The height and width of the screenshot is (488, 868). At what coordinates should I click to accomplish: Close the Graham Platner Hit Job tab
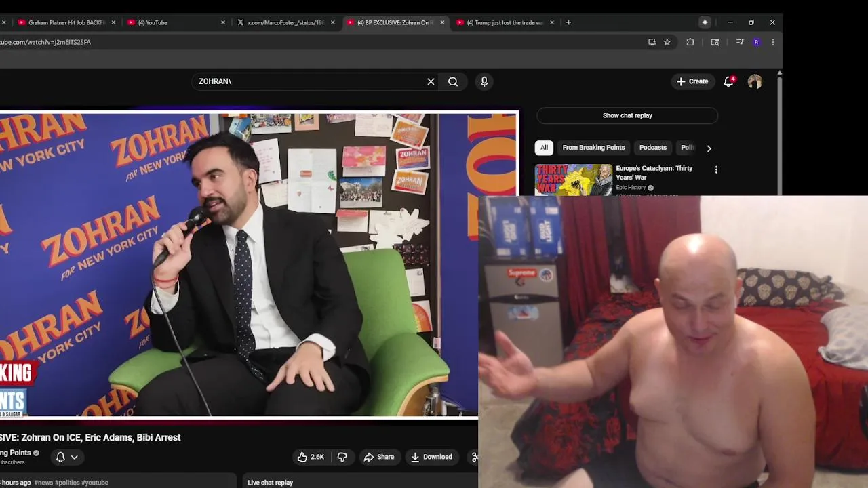(x=113, y=22)
